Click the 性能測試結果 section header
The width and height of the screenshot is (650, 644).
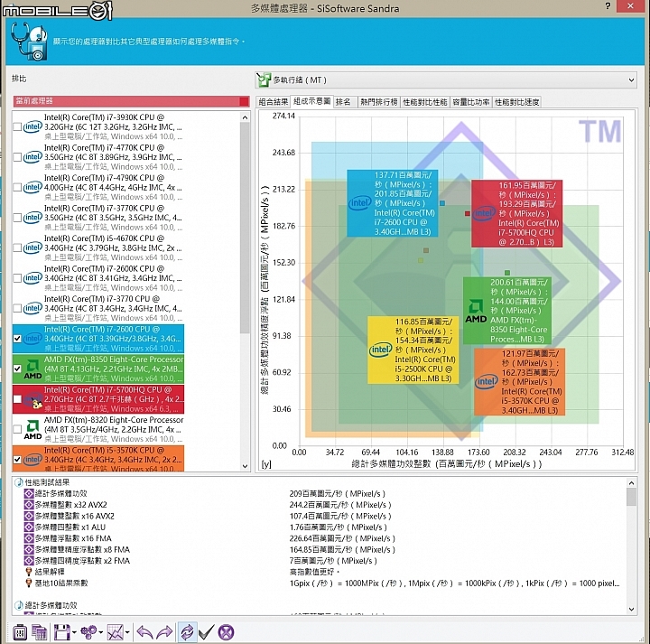tap(47, 482)
